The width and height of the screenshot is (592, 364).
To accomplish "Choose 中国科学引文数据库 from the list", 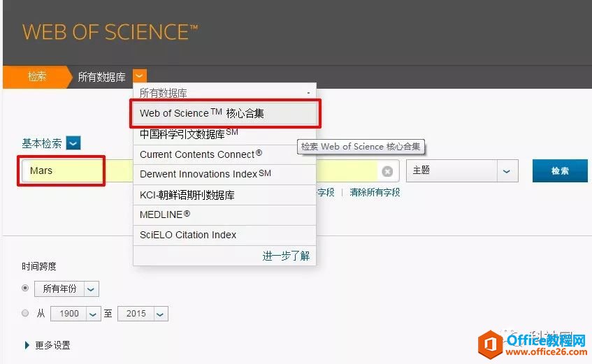I will coord(224,134).
